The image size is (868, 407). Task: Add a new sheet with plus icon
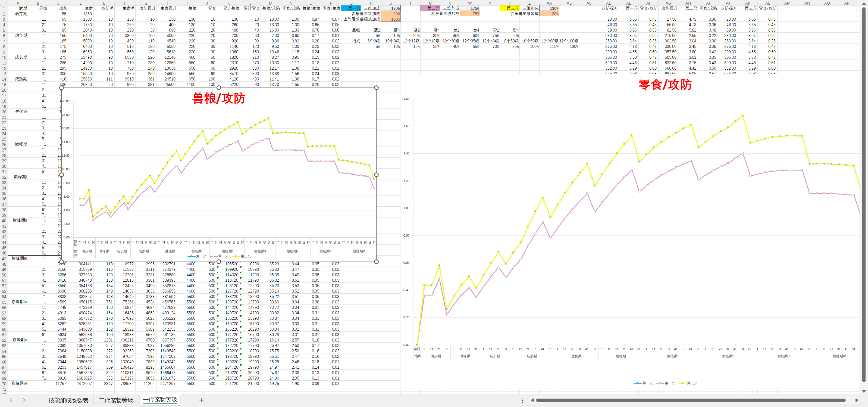(202, 400)
